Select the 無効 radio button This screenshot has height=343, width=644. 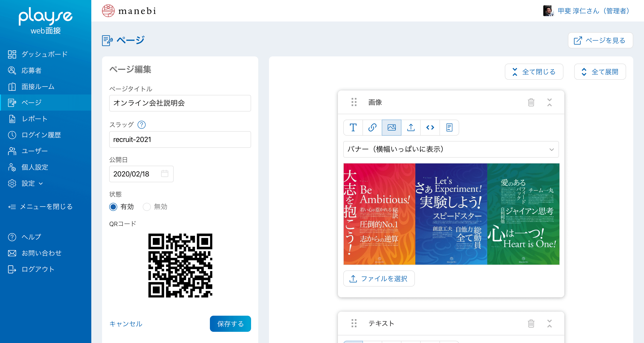pos(147,207)
